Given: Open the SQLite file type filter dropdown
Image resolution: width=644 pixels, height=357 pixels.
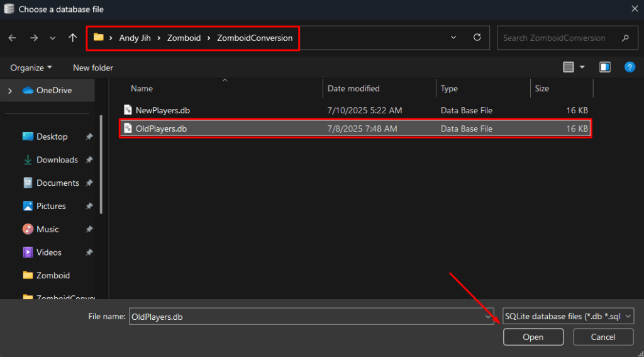Looking at the screenshot, I should coord(568,317).
